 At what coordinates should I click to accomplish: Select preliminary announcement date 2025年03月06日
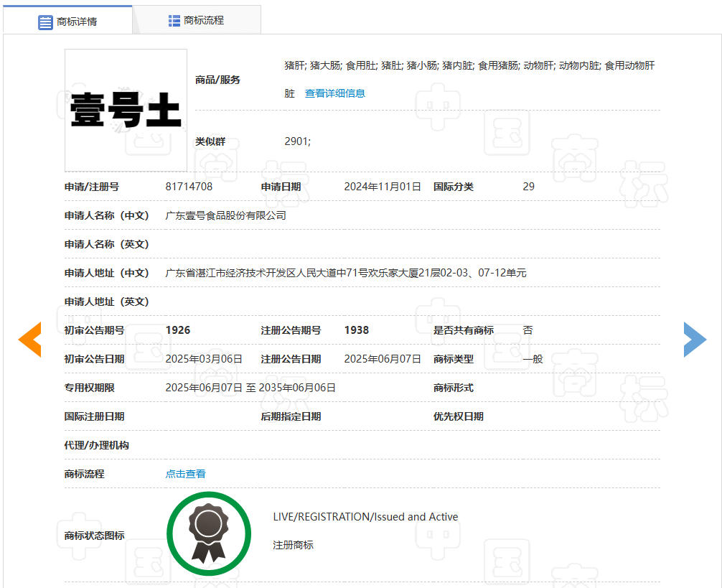click(x=204, y=359)
